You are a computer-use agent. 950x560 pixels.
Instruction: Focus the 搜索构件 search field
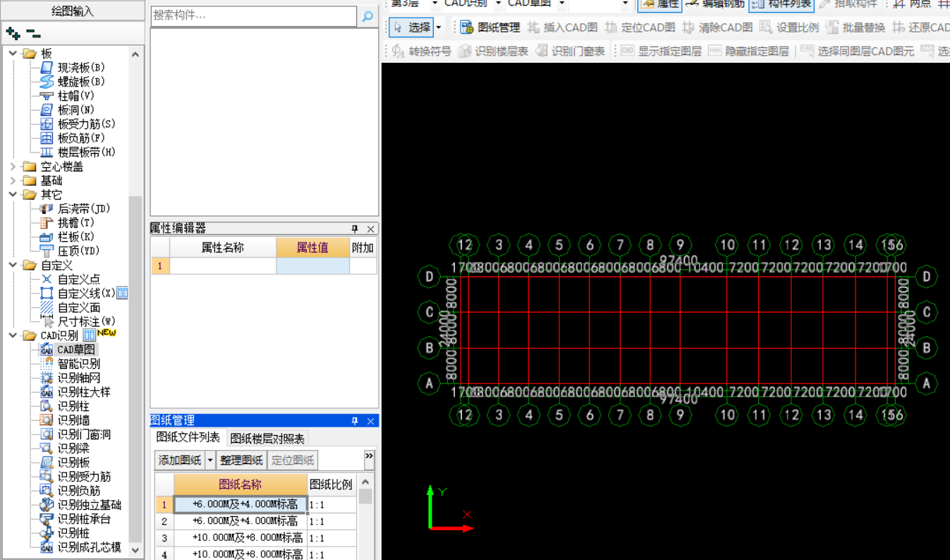(x=254, y=16)
